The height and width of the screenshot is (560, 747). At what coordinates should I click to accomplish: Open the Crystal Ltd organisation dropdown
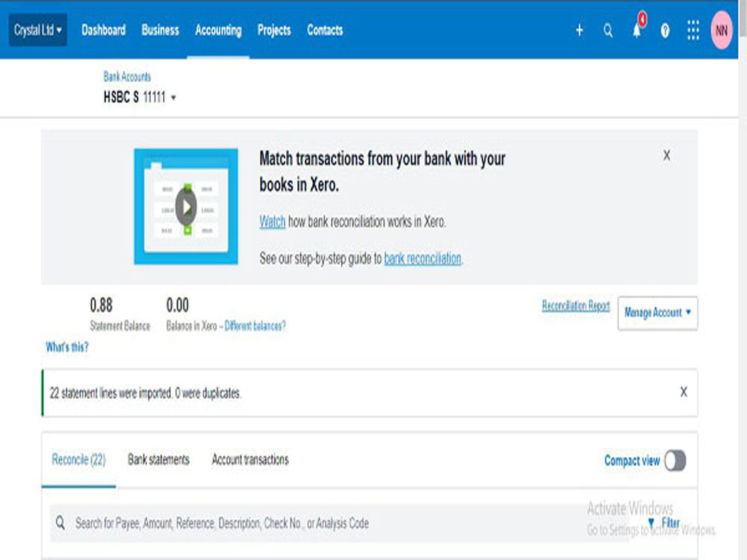[38, 31]
